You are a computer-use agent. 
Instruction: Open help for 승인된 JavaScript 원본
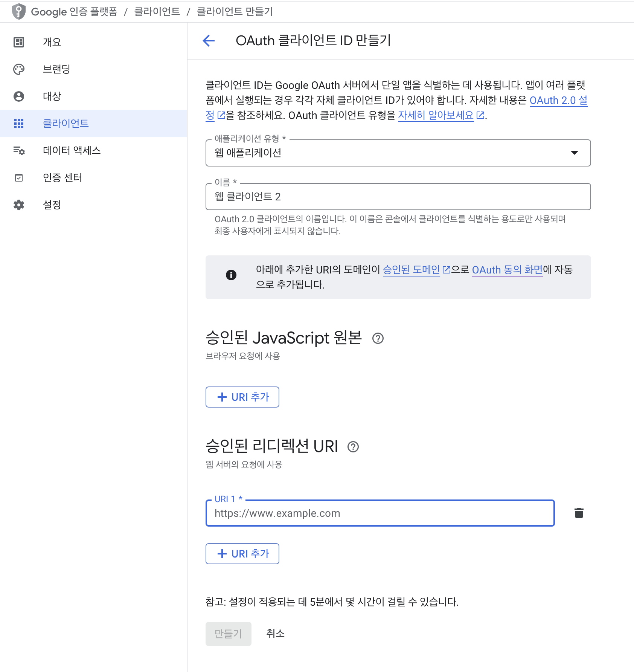point(378,338)
